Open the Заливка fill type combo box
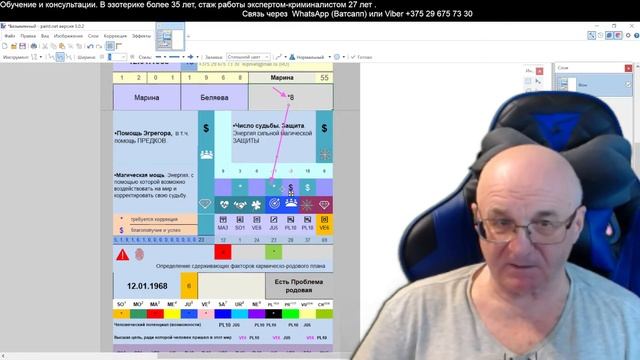 pos(248,57)
